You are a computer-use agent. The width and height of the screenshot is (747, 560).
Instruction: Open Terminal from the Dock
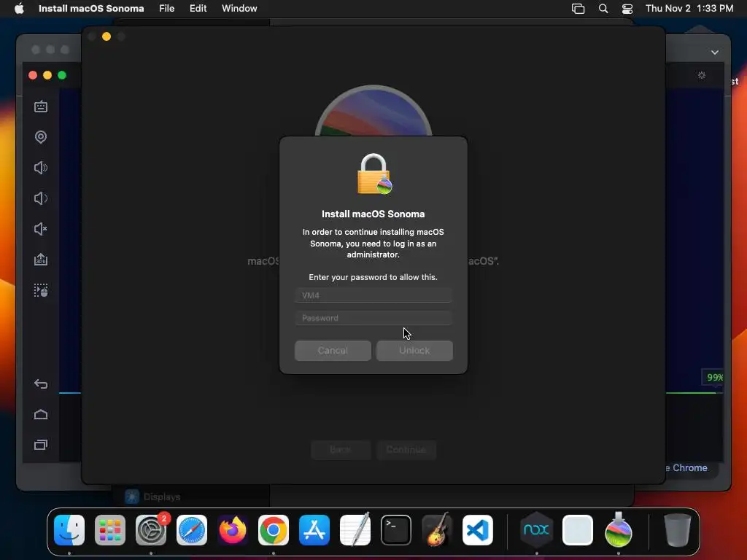click(396, 530)
